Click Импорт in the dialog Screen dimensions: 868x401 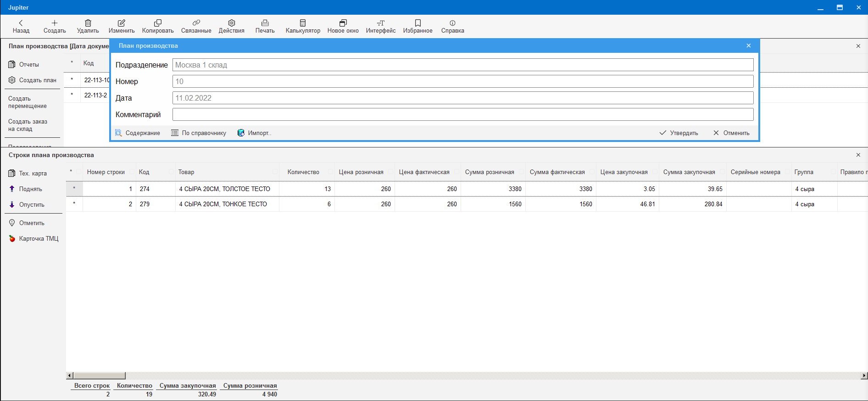pyautogui.click(x=254, y=133)
